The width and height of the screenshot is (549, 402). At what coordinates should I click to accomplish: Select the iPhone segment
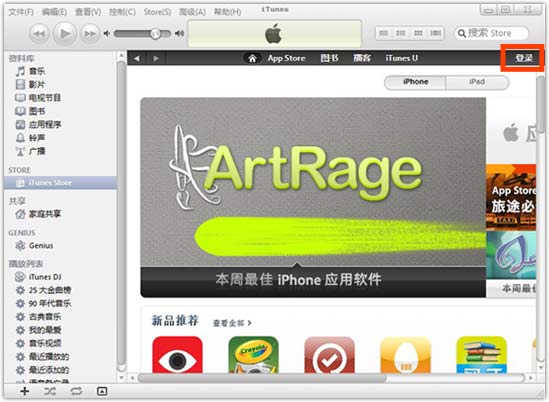pyautogui.click(x=415, y=82)
